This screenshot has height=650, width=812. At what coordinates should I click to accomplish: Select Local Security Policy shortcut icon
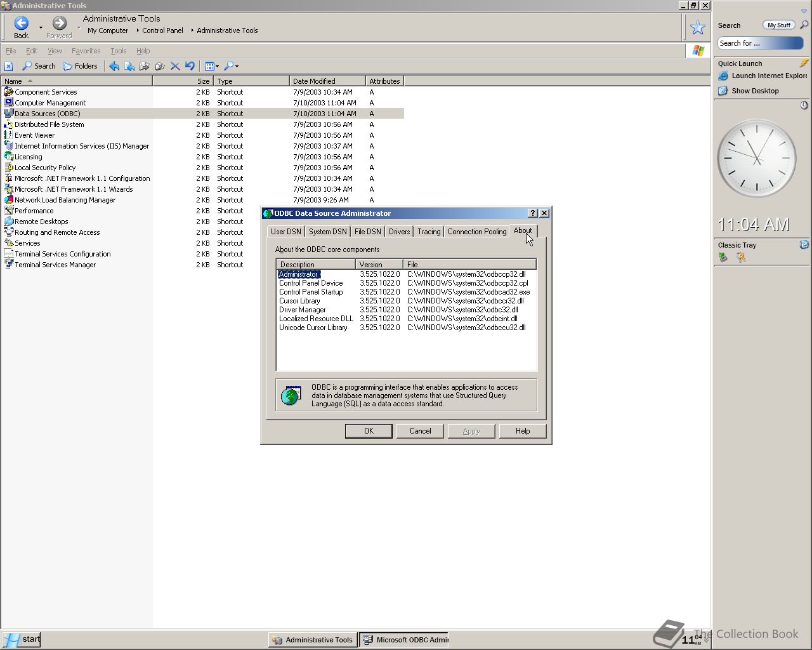(9, 168)
